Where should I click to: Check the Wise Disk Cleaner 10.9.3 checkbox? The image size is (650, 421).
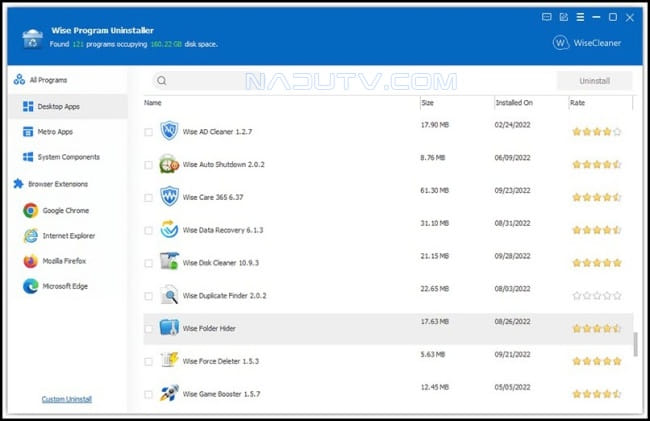[x=148, y=263]
